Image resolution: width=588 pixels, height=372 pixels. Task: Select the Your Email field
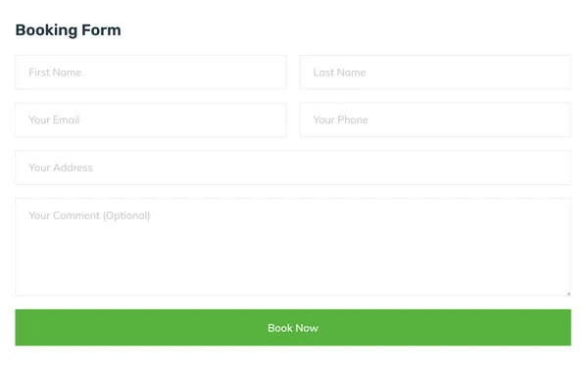pos(151,119)
